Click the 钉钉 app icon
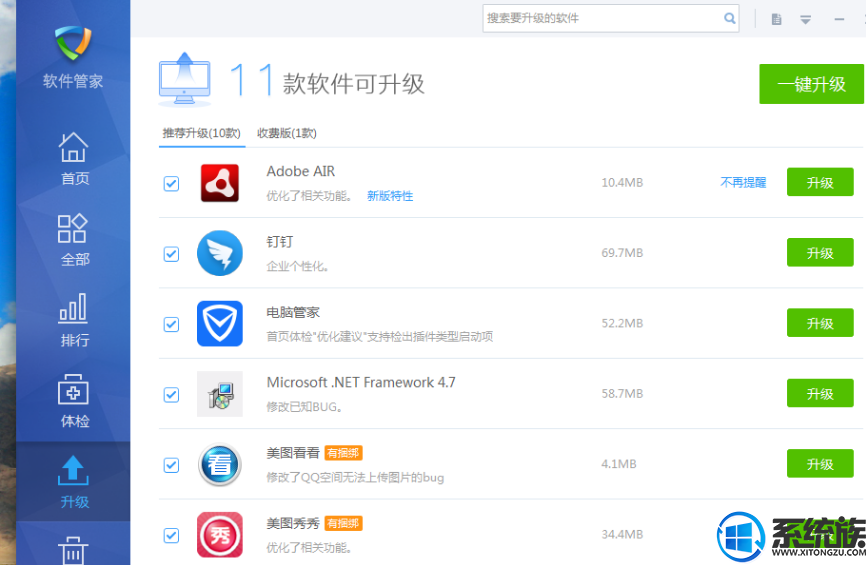 point(220,253)
